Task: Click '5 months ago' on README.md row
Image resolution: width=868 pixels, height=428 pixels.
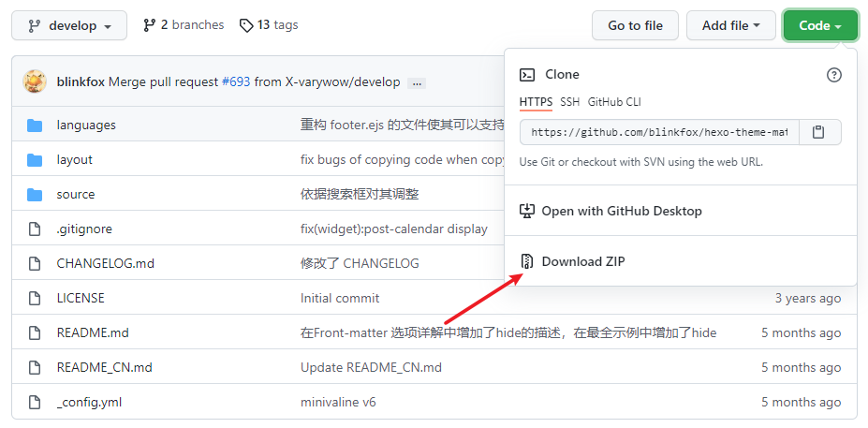Action: point(801,332)
